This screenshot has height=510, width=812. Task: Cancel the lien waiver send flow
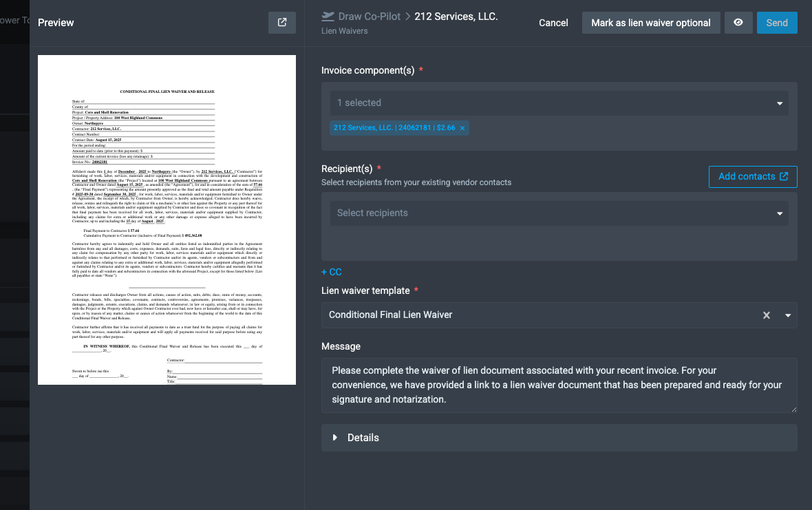(x=553, y=22)
